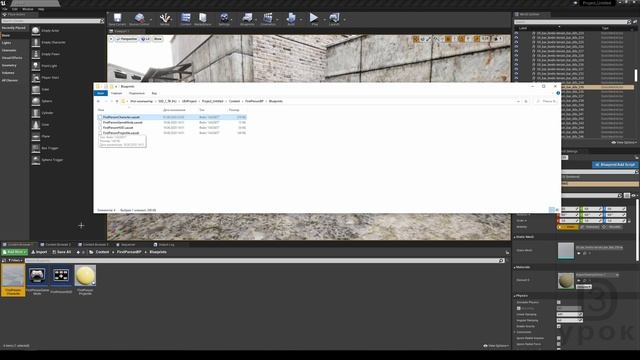Select the Geometry category
Screen dimensions: 640x360
9,65
